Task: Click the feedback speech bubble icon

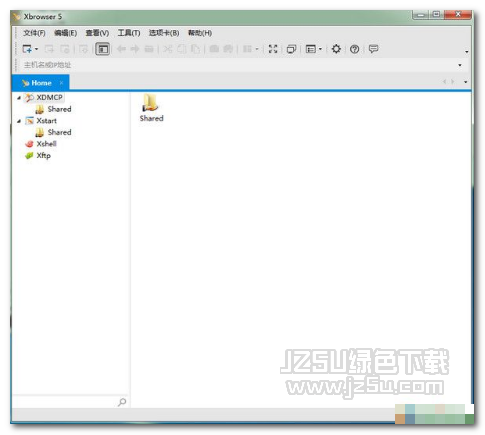Action: click(x=373, y=49)
